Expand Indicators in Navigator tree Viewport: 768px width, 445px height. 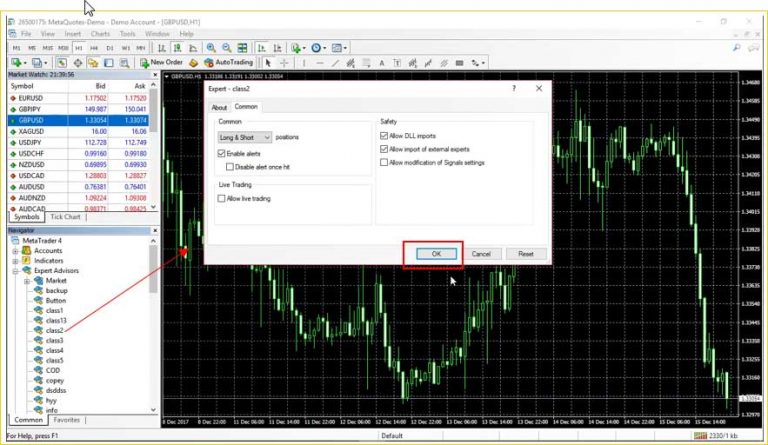(15, 260)
